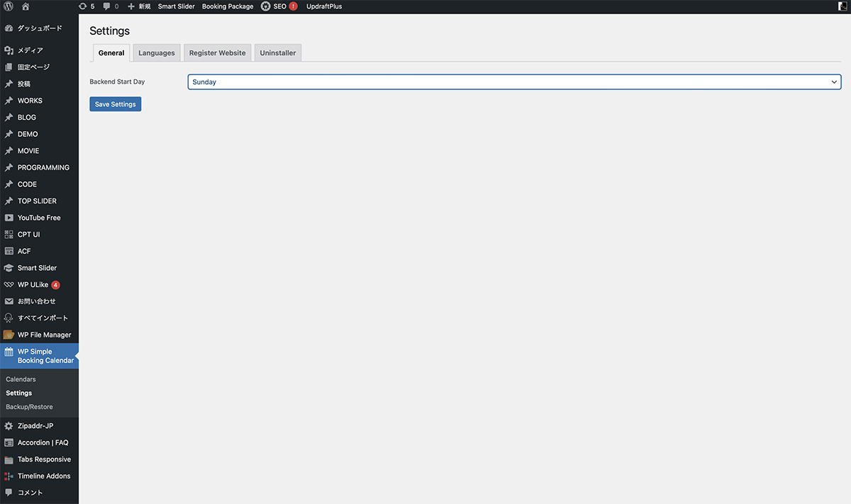Click the updates refresh icon
This screenshot has height=504, width=851.
click(83, 6)
